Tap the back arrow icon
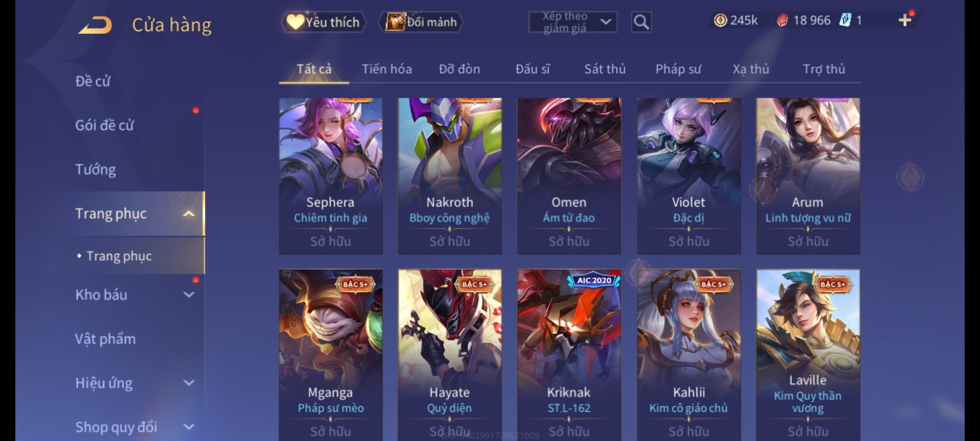 click(96, 25)
